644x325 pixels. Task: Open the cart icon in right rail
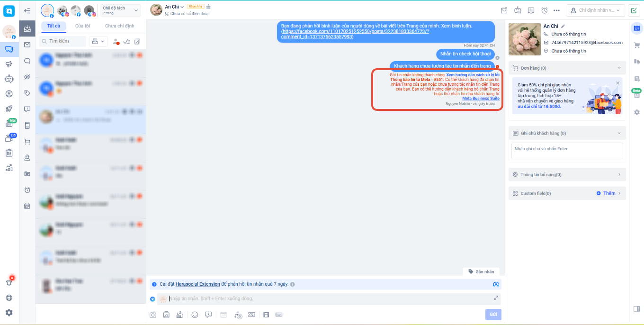click(637, 45)
